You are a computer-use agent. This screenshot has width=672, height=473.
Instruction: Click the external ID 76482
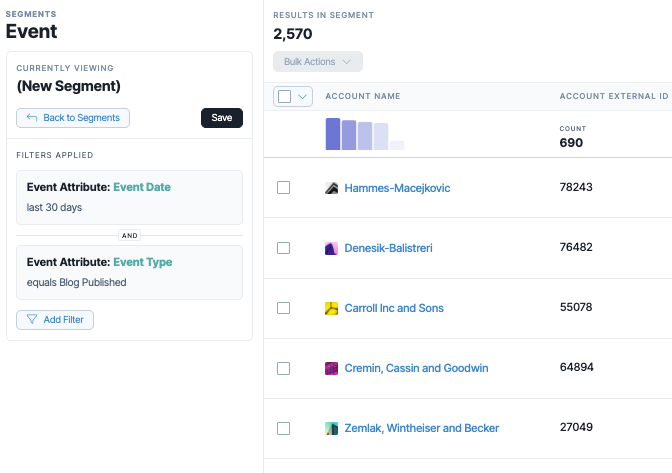pyautogui.click(x=576, y=247)
